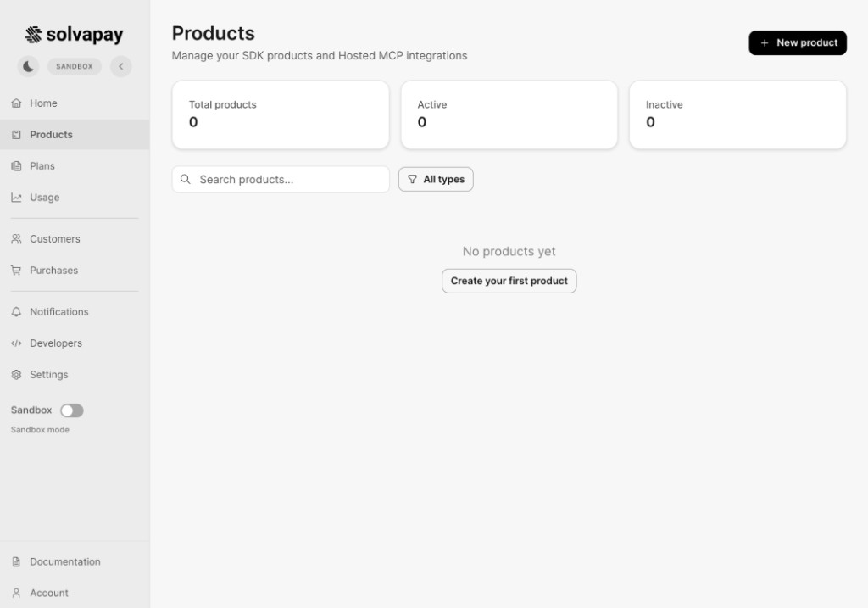Viewport: 868px width, 608px height.
Task: Click Create your first product
Action: click(x=509, y=281)
